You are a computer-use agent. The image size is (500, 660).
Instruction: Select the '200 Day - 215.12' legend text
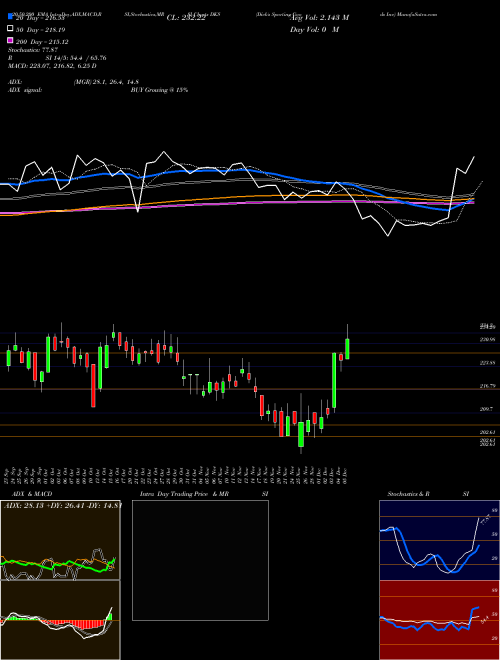(x=43, y=42)
